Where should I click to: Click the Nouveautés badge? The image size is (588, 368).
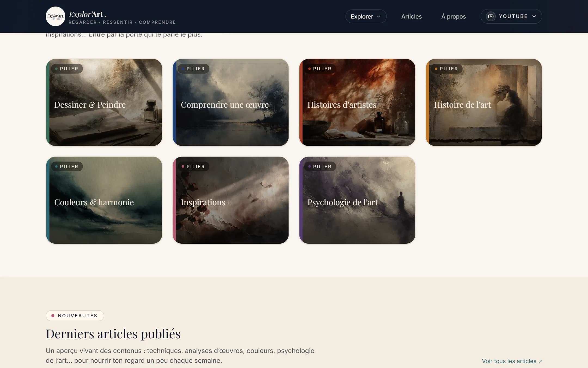coord(75,316)
